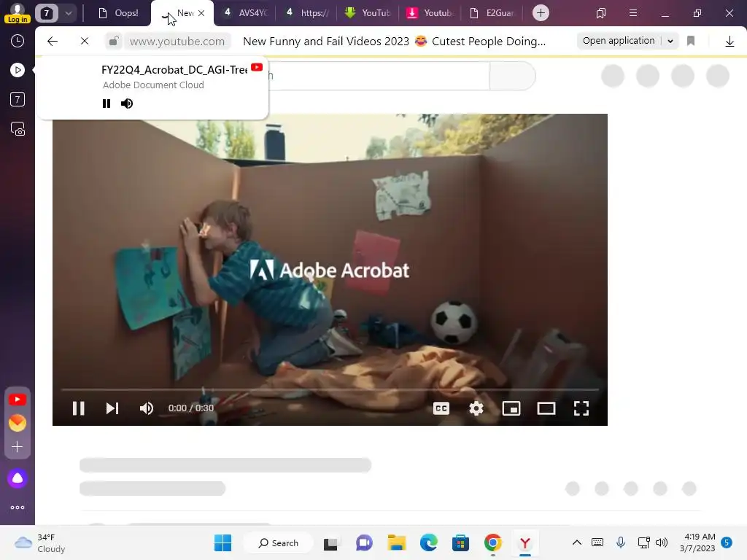Screen dimensions: 747x560
Task: Skip to the next video
Action: [112, 408]
